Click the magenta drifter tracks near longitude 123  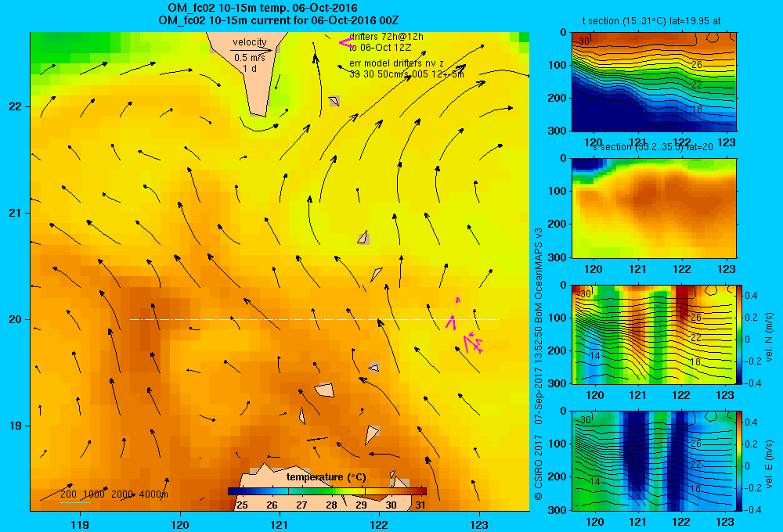[465, 325]
